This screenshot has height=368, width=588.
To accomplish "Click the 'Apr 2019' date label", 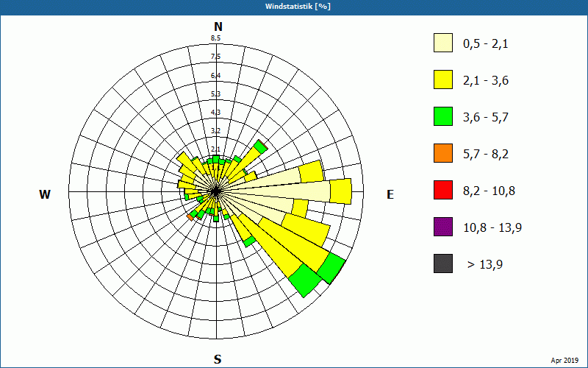I will click(x=564, y=360).
